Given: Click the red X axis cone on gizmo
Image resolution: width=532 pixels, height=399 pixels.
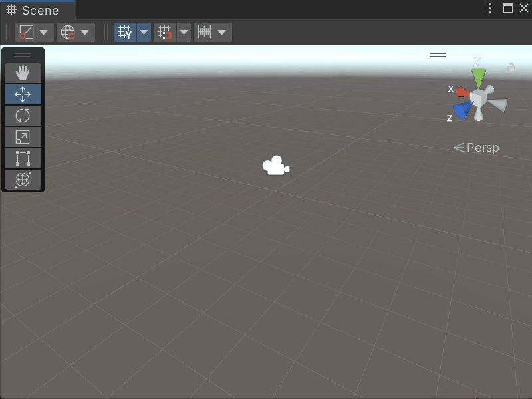Looking at the screenshot, I should click(462, 92).
